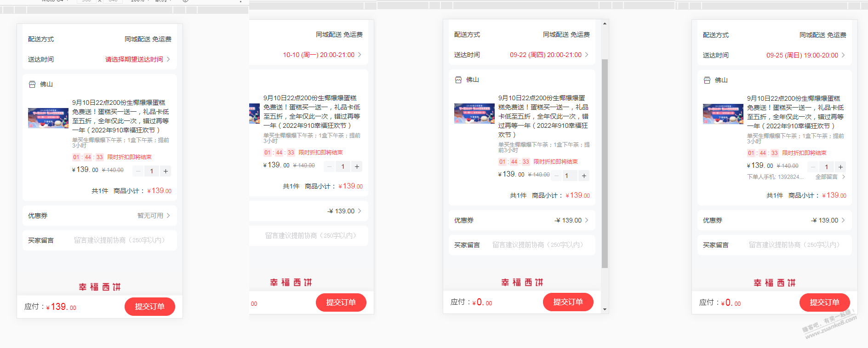Increase quantity in the 09-25 order panel

[841, 167]
